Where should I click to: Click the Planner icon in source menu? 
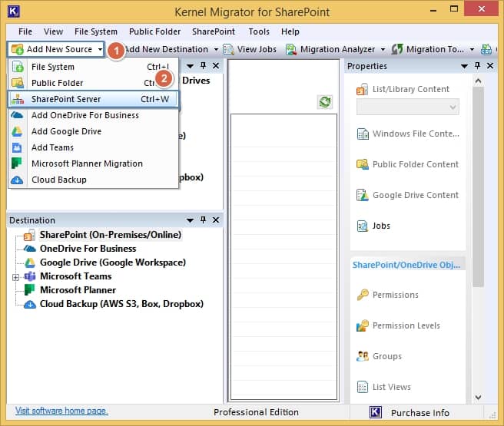[x=17, y=163]
